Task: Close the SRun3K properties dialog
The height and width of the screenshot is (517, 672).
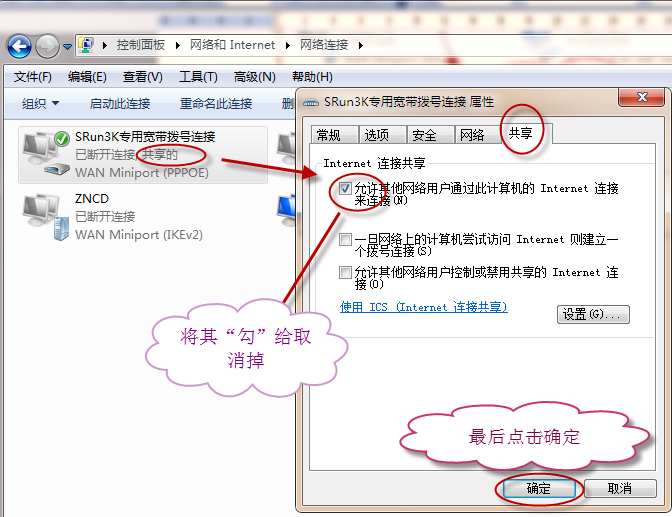Action: click(x=641, y=97)
